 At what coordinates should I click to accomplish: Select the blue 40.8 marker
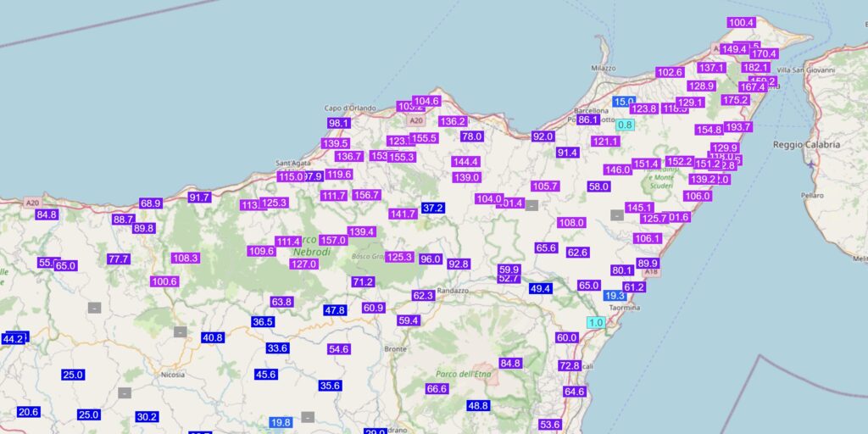click(213, 337)
